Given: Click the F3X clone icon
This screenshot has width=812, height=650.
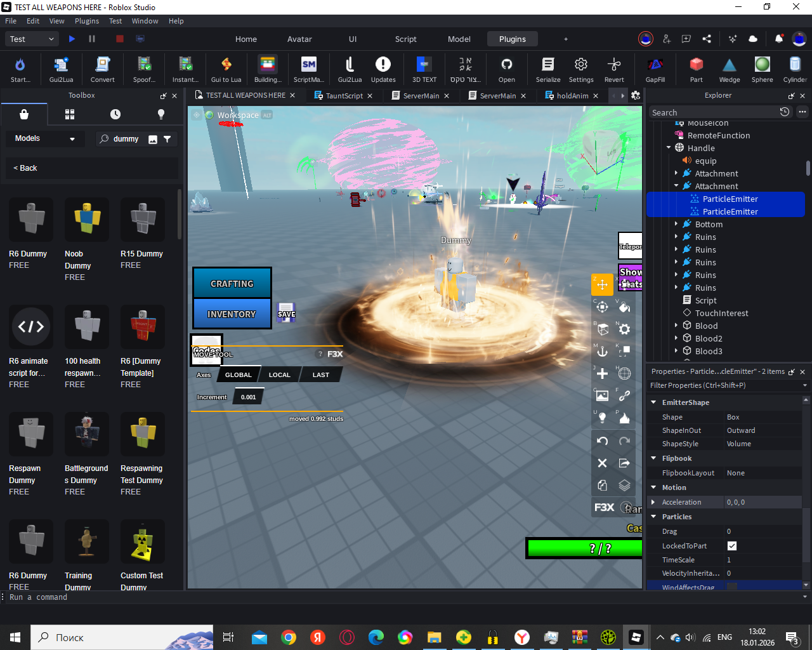Looking at the screenshot, I should click(x=602, y=486).
